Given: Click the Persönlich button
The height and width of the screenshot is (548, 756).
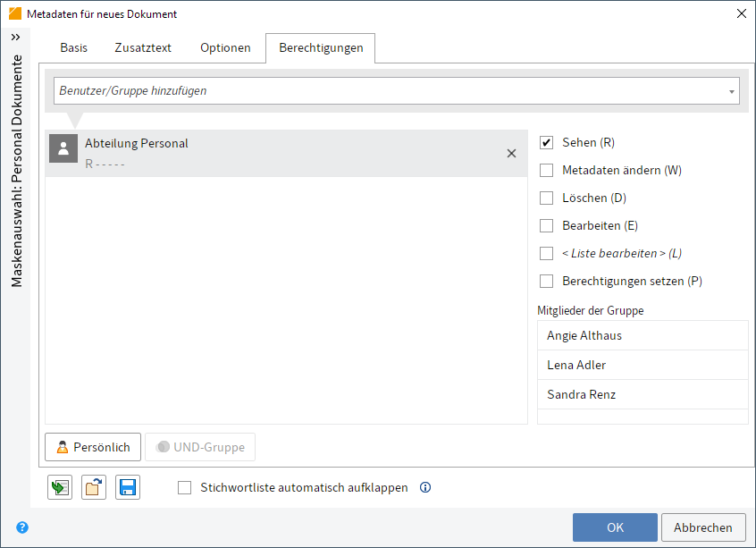Looking at the screenshot, I should pos(93,447).
